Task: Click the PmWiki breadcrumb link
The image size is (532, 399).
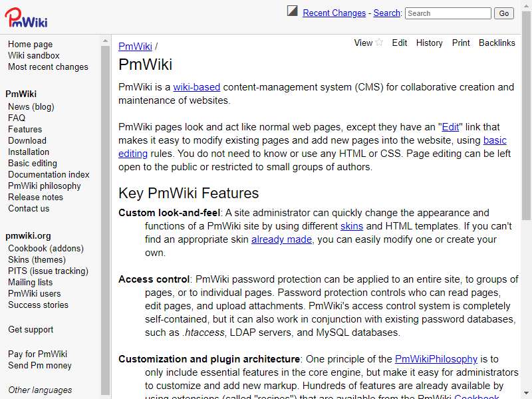Action: (135, 46)
